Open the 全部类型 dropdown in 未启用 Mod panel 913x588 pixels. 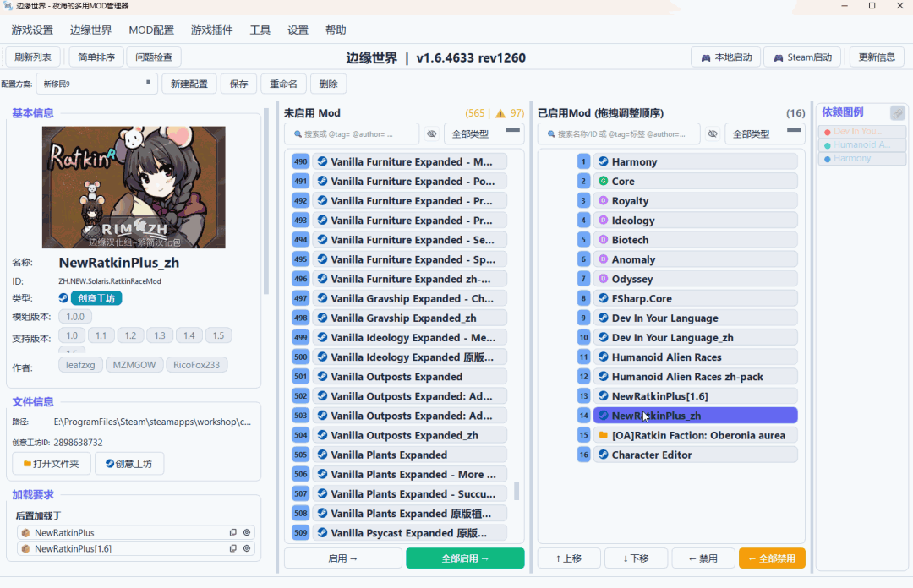tap(484, 133)
